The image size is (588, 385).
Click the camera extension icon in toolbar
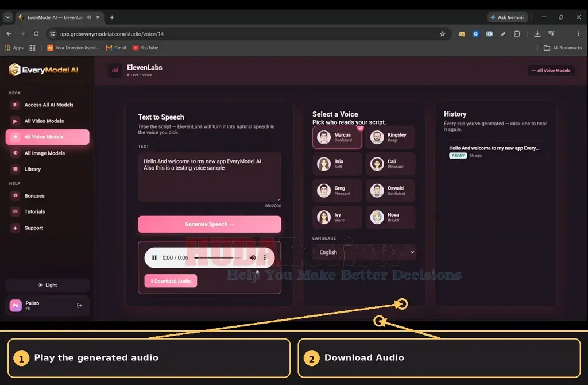(489, 34)
